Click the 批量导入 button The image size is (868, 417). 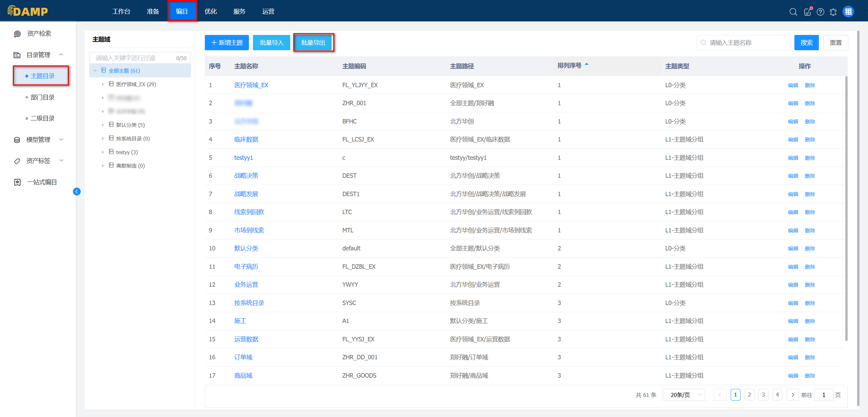point(271,43)
